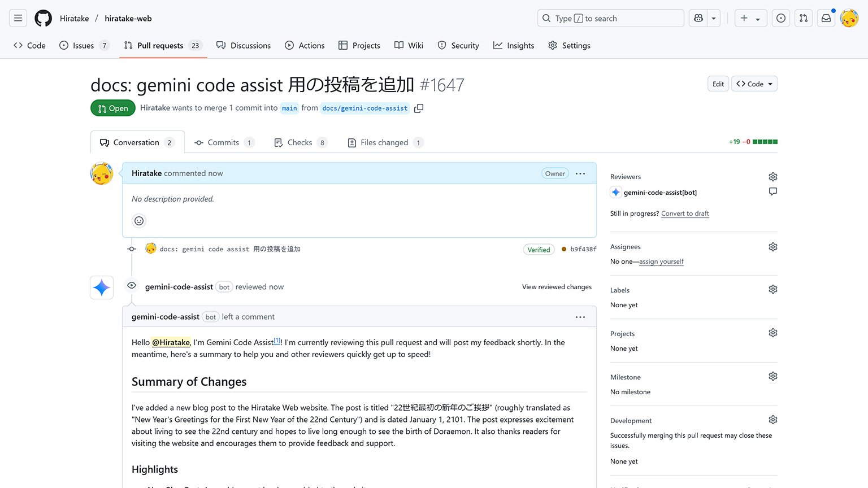The image size is (868, 488).
Task: Edit Development with gear icon
Action: coord(773,420)
